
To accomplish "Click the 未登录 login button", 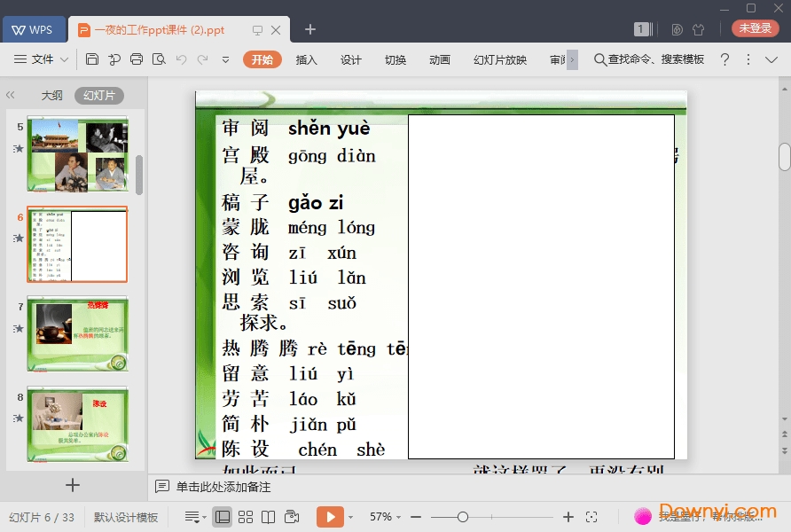I will pos(755,28).
